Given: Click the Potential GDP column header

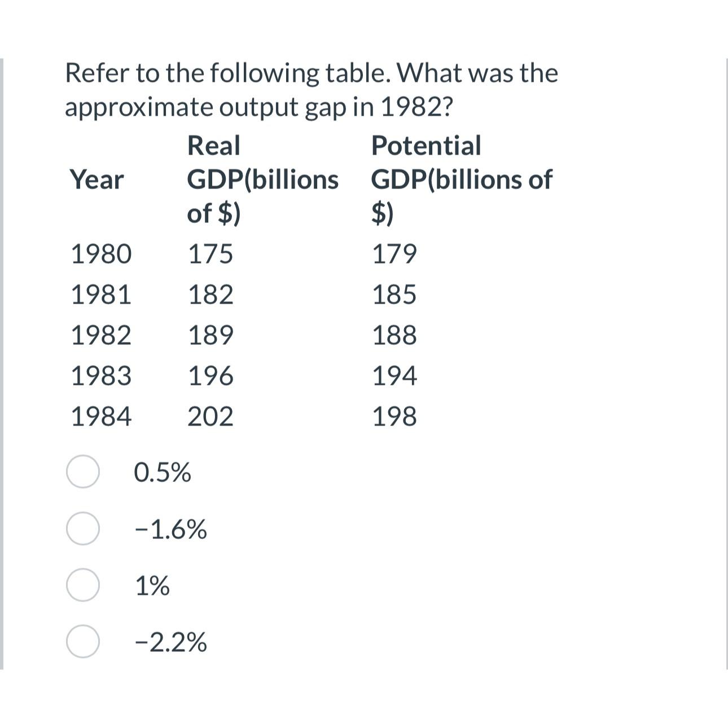Looking at the screenshot, I should point(462,179).
